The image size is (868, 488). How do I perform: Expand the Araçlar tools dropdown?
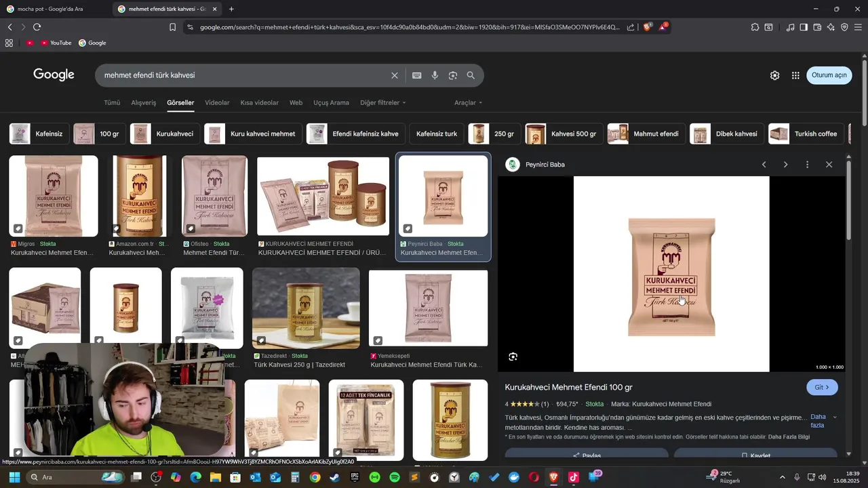(469, 103)
